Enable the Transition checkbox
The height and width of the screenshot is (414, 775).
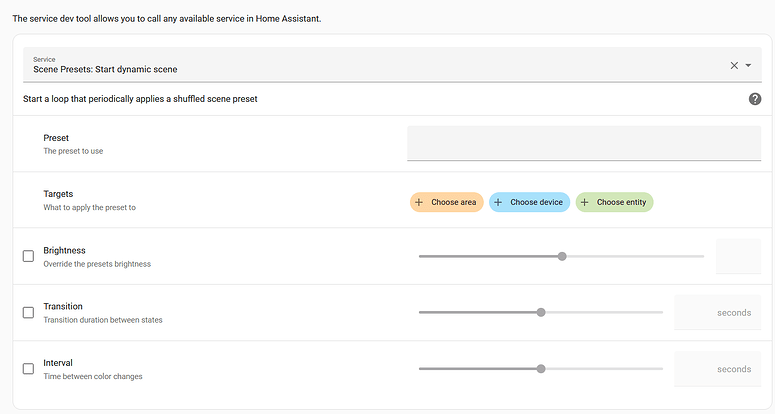click(28, 312)
